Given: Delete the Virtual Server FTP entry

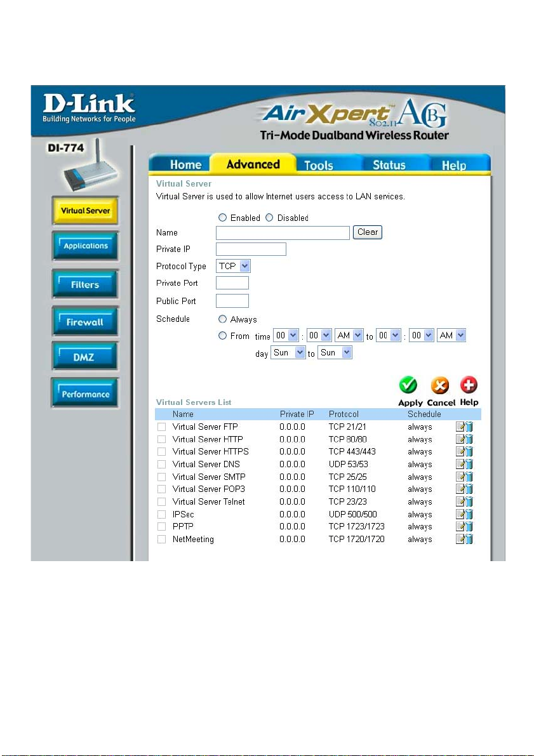Looking at the screenshot, I should coord(469,427).
